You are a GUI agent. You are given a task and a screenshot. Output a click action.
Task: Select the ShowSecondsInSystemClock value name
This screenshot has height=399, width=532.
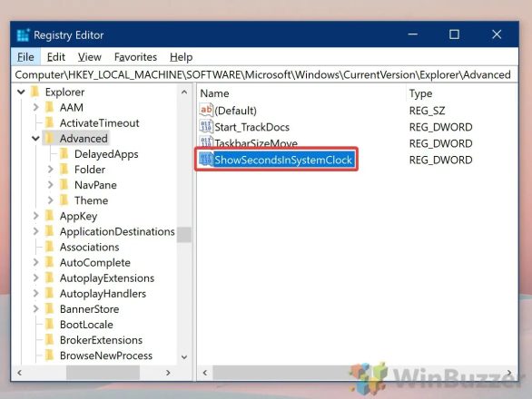point(283,160)
